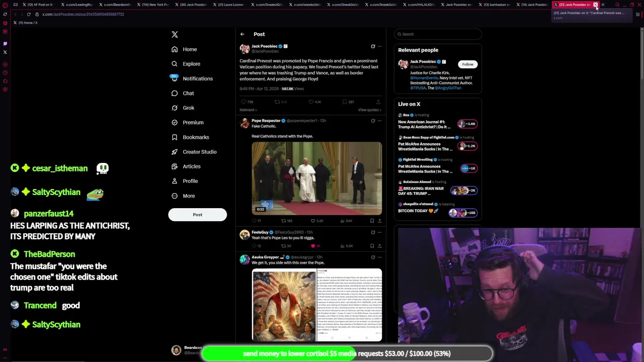Repost Jack Posobiec's main post
The image size is (644, 362).
click(280, 102)
